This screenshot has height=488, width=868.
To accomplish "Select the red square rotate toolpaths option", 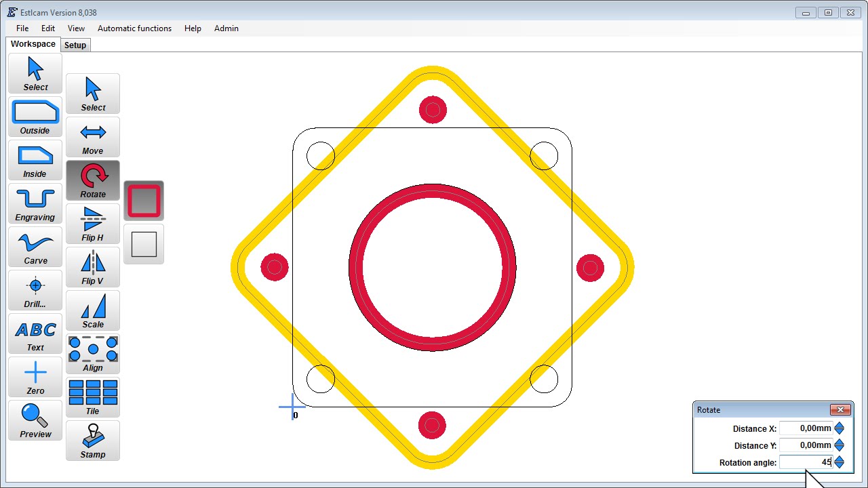I will 144,201.
